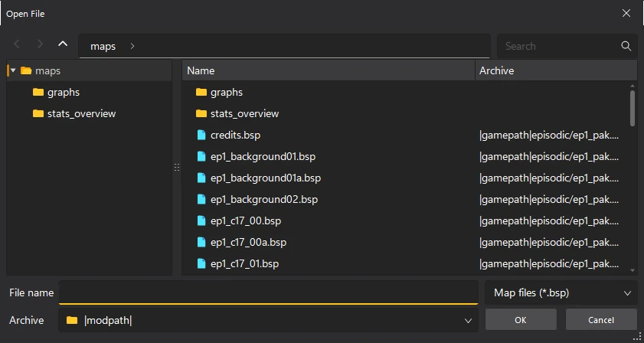Click archive path cell of ep1_background02.bsp

click(x=549, y=199)
